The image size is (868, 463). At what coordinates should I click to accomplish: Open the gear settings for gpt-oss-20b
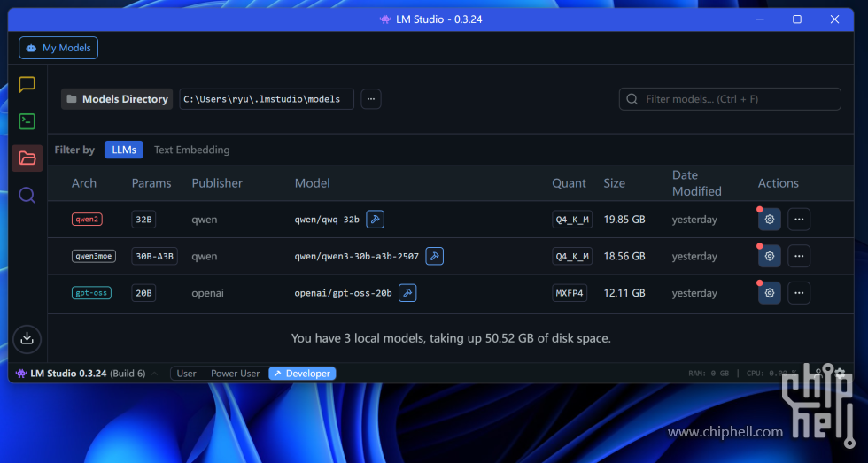point(770,293)
